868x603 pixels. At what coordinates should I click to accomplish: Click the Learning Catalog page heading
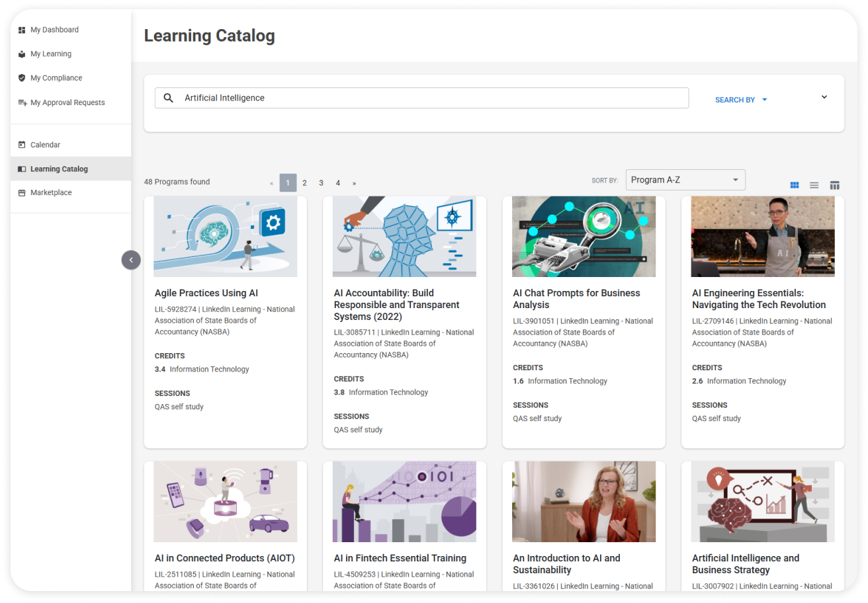coord(209,36)
